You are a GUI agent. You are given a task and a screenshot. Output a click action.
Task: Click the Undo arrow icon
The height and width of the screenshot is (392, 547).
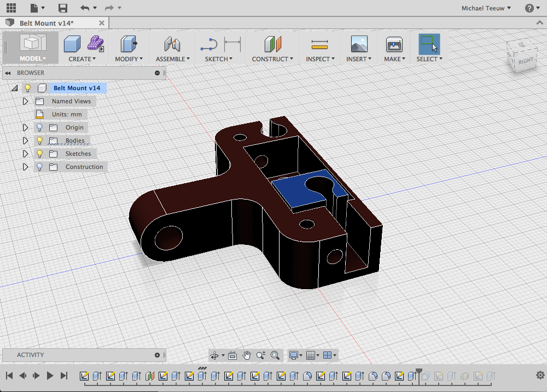85,8
